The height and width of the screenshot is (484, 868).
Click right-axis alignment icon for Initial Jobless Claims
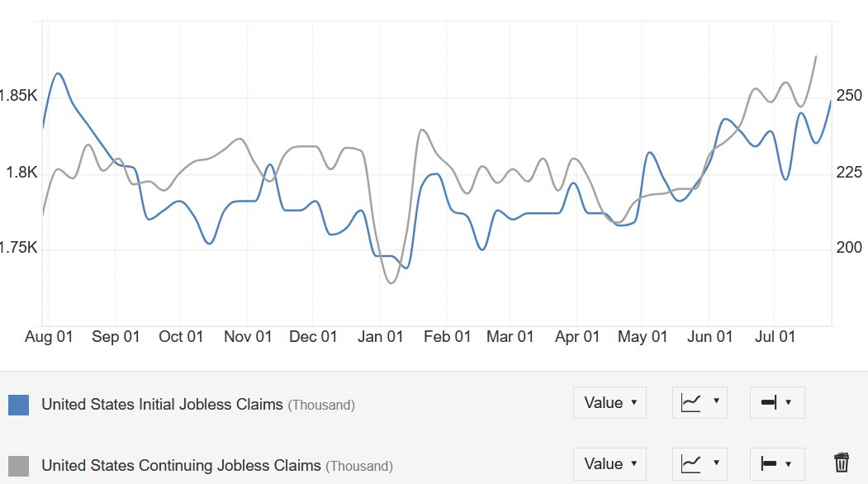coord(769,402)
